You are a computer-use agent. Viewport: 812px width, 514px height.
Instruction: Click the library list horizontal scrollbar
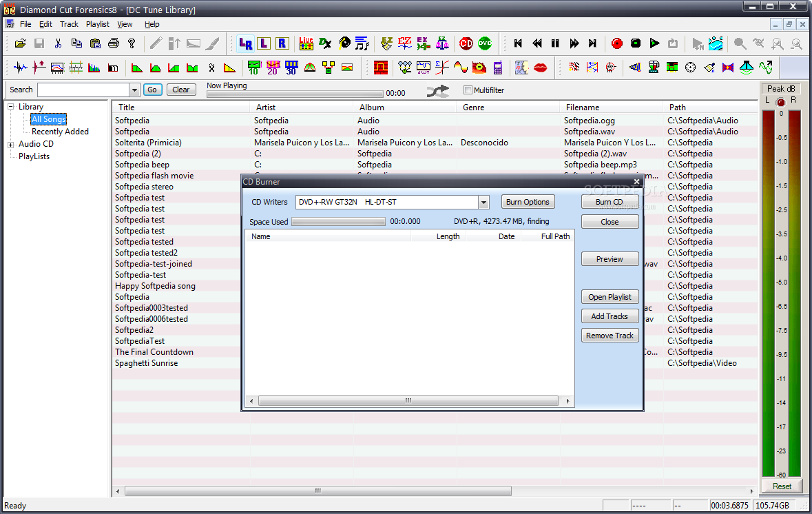click(x=318, y=491)
